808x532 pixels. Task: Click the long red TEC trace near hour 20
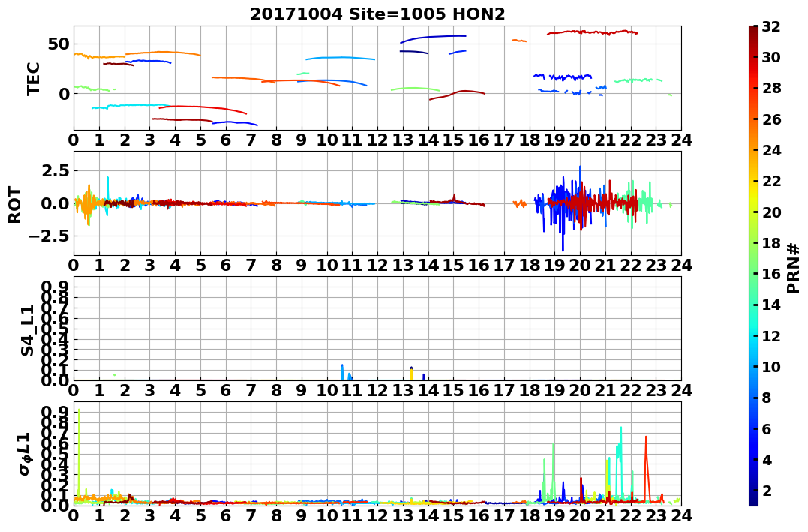click(x=593, y=32)
